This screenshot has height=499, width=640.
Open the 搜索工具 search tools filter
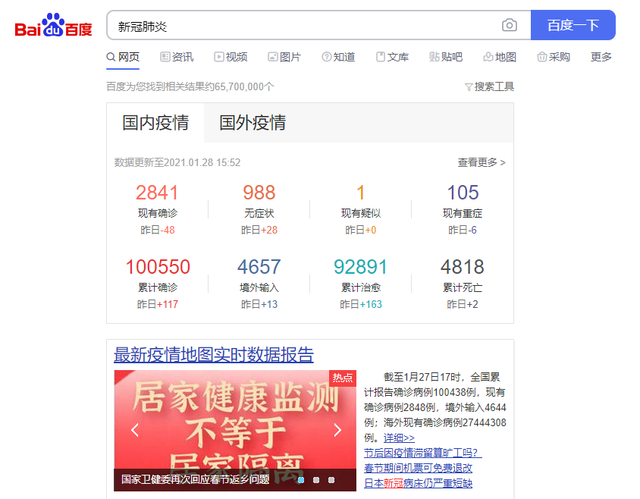point(490,87)
